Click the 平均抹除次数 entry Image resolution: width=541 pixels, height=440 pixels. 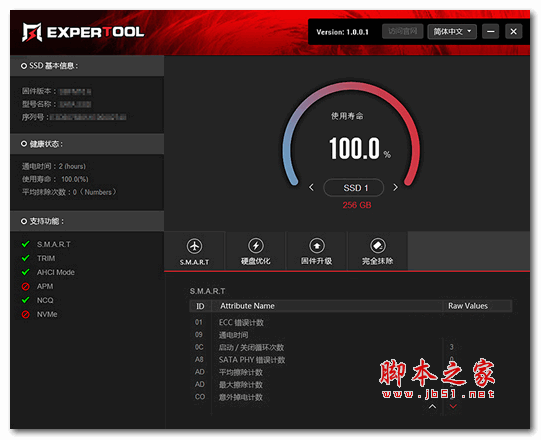coord(69,192)
